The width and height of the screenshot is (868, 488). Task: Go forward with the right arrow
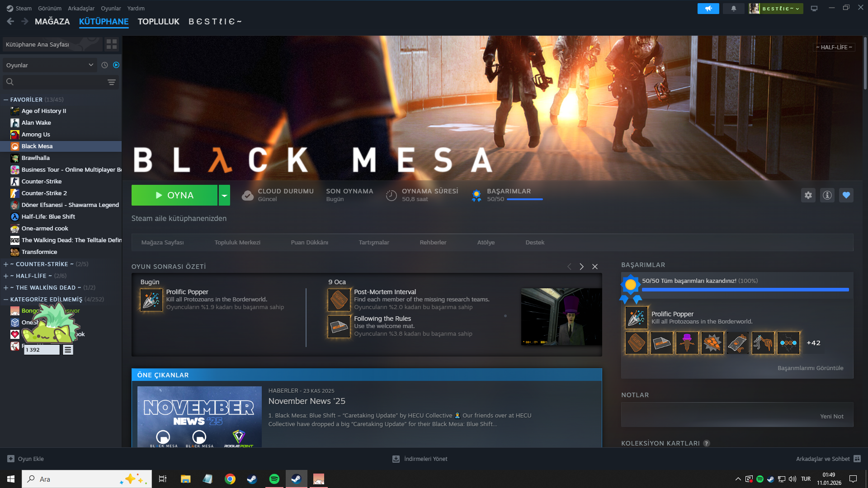click(x=25, y=21)
